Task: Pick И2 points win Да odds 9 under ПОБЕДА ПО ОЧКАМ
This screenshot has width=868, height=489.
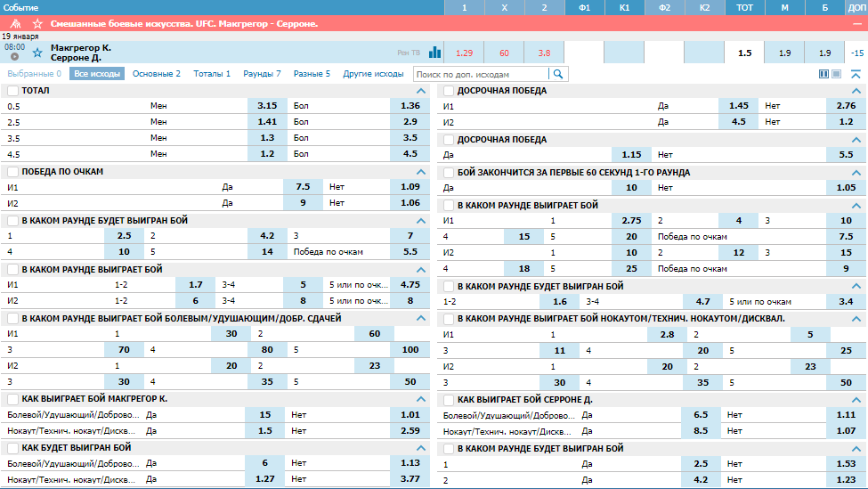Action: coord(303,203)
